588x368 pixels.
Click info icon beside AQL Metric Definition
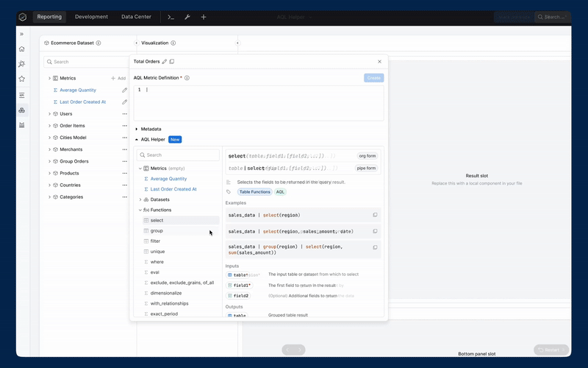(x=187, y=78)
